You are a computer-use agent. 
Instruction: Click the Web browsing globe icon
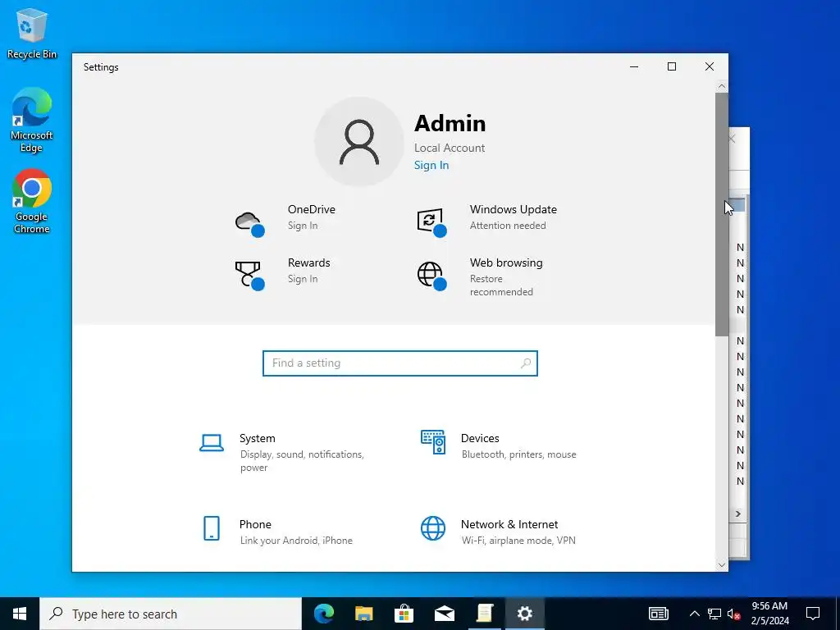pyautogui.click(x=431, y=276)
